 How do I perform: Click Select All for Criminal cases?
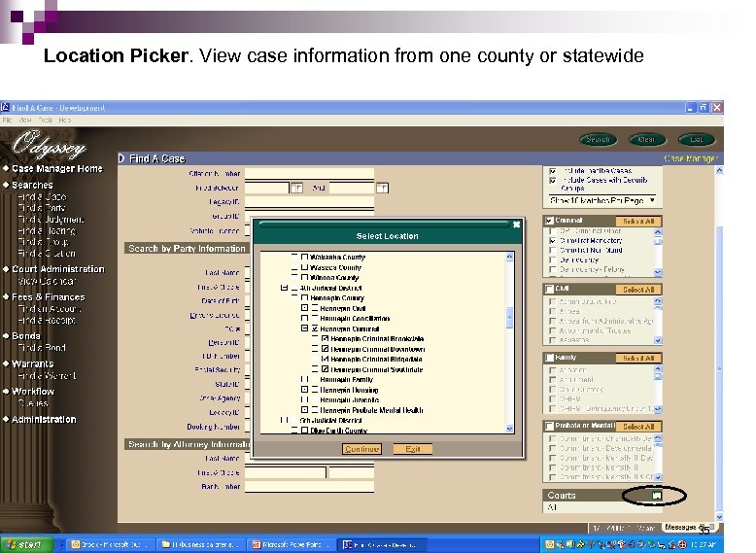(x=638, y=222)
